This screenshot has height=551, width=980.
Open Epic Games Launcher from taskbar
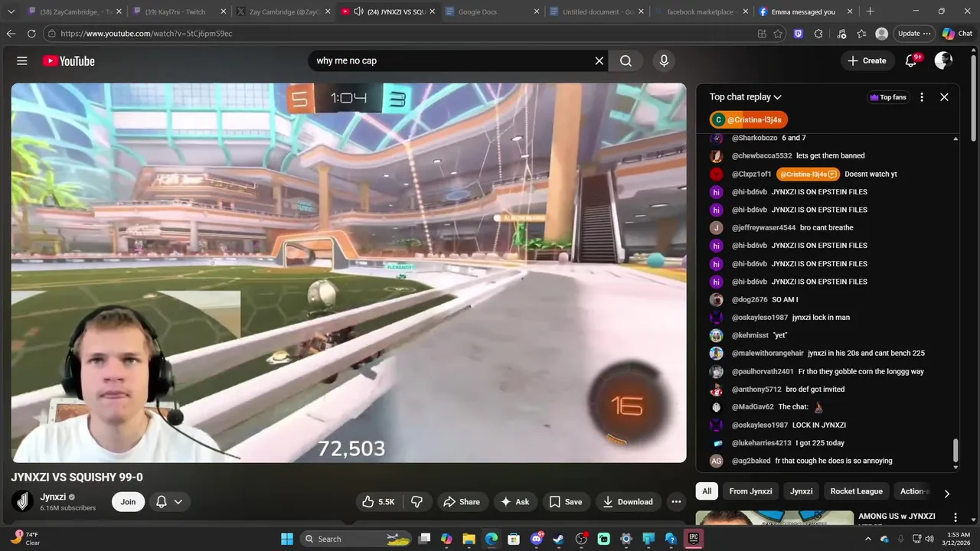tap(693, 539)
